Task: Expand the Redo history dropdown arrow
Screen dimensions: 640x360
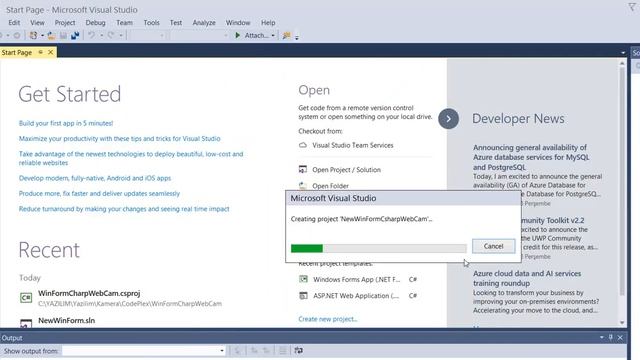Action: [121, 36]
